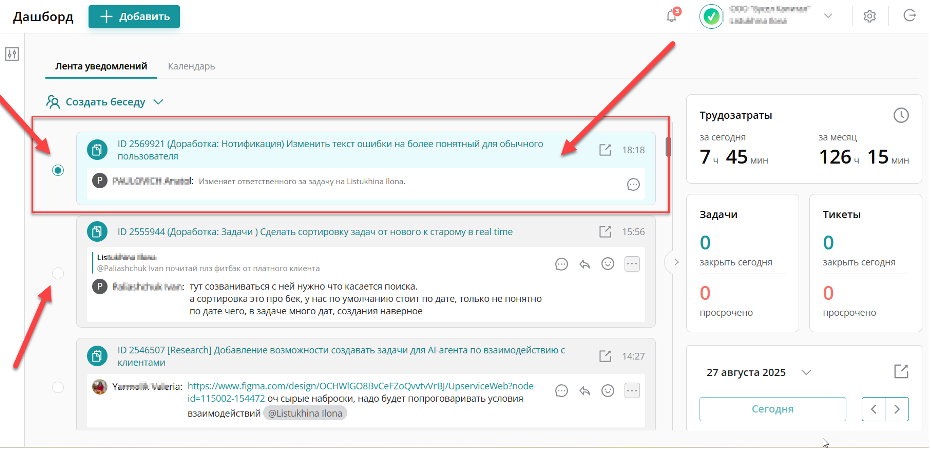The width and height of the screenshot is (931, 449).
Task: Open the notifications bell icon
Action: [x=672, y=16]
